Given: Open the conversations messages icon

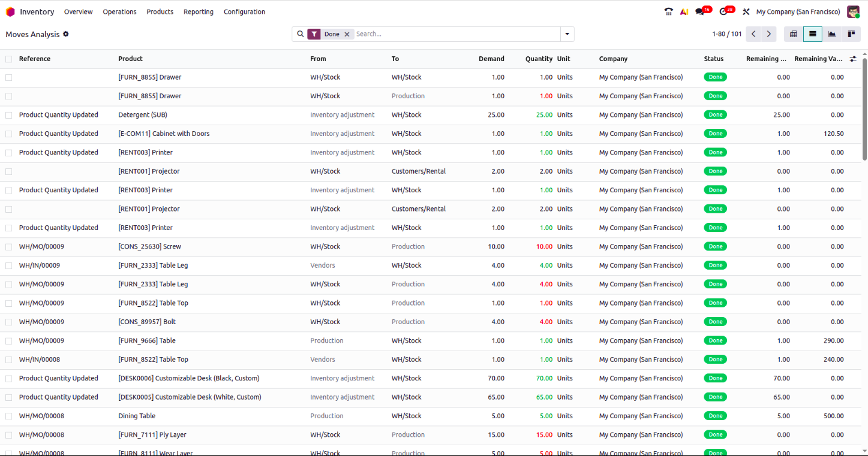Looking at the screenshot, I should [700, 12].
